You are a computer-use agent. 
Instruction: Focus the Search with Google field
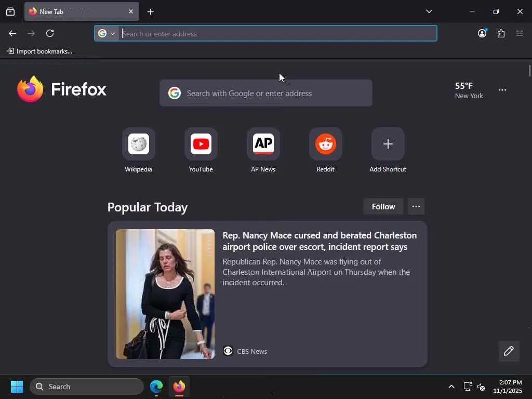click(266, 94)
